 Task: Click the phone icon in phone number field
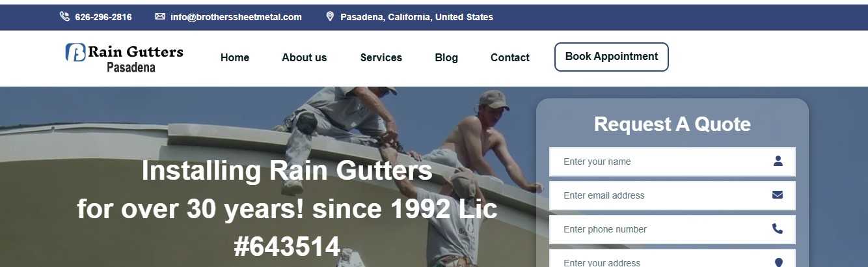click(x=778, y=229)
